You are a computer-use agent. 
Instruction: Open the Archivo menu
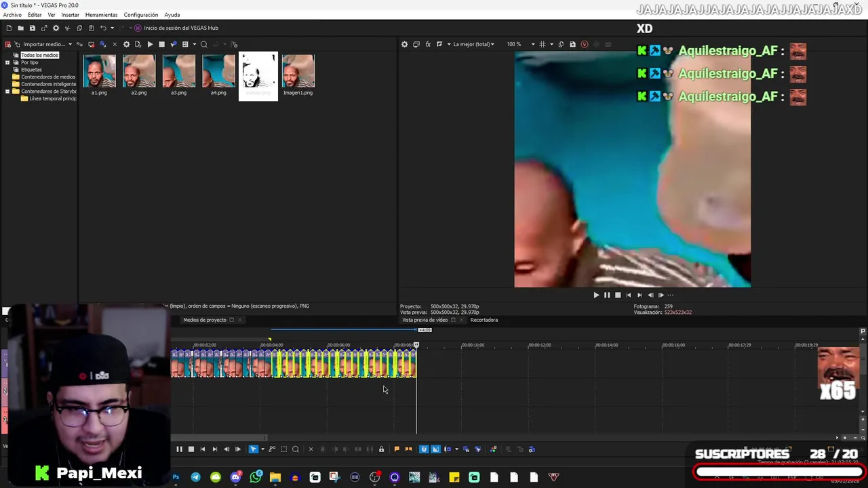pyautogui.click(x=12, y=15)
